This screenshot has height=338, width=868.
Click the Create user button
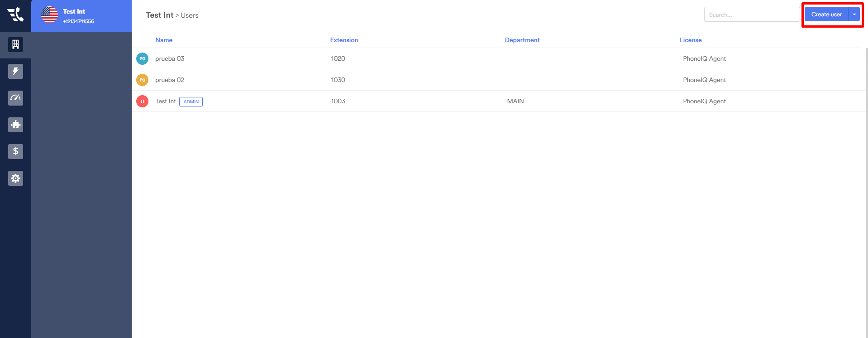click(826, 14)
